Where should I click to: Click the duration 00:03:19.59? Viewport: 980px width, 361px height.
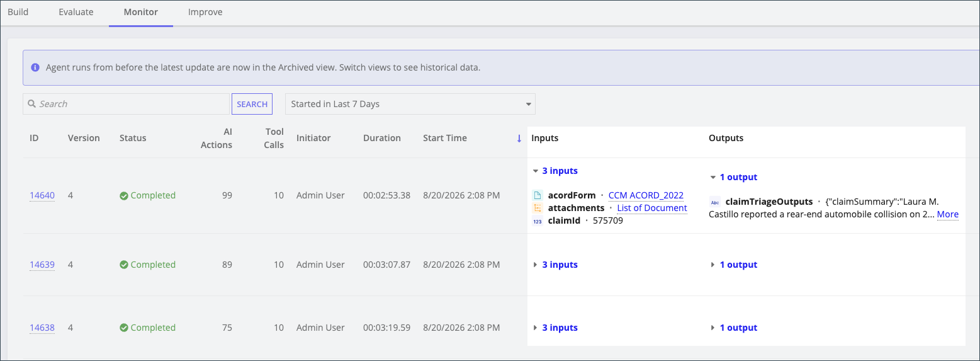pyautogui.click(x=386, y=328)
